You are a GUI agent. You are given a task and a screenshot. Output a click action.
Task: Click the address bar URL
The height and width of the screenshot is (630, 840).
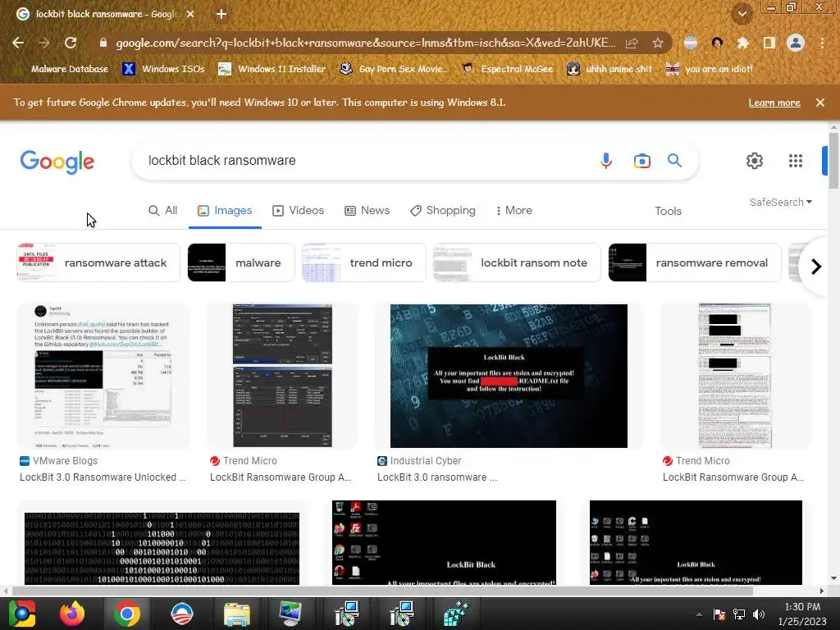pyautogui.click(x=365, y=43)
